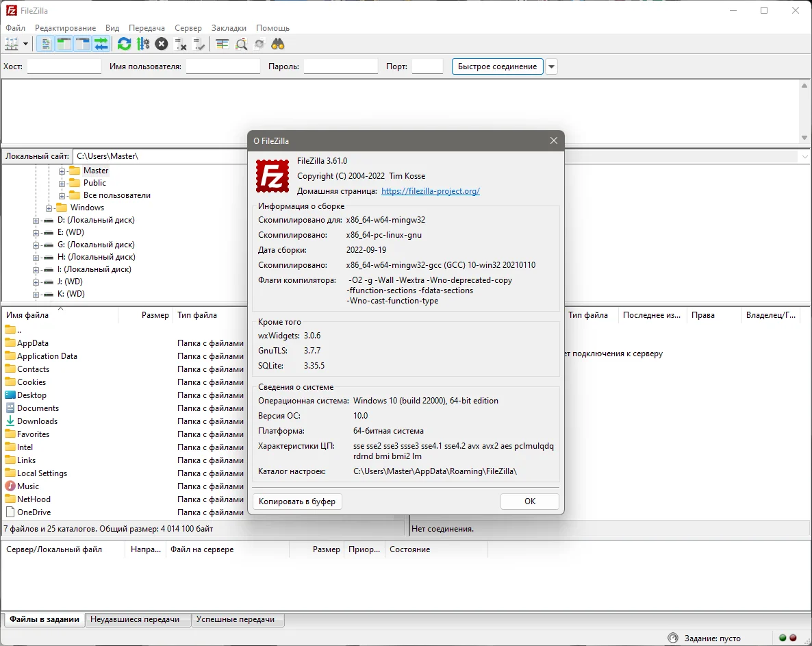This screenshot has width=812, height=646.
Task: Click the Быстрое соединение button
Action: pos(497,66)
